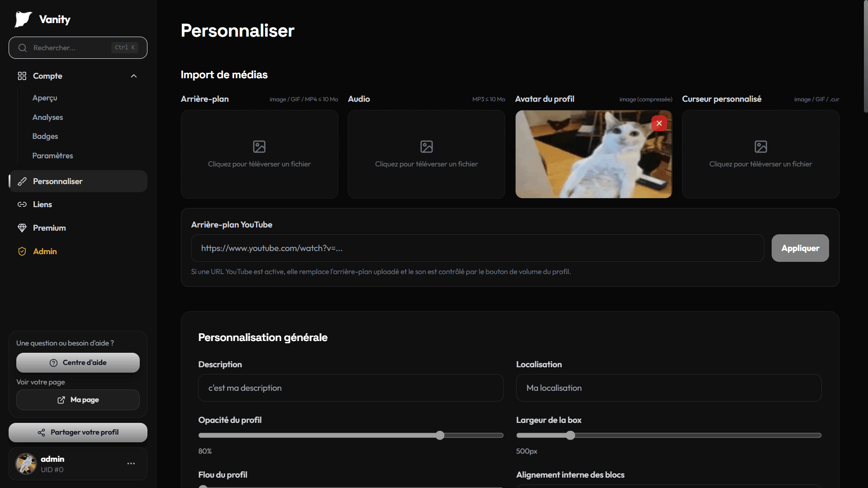Click the Arrière-plan YouTube label
The width and height of the screenshot is (868, 488).
coord(232,225)
